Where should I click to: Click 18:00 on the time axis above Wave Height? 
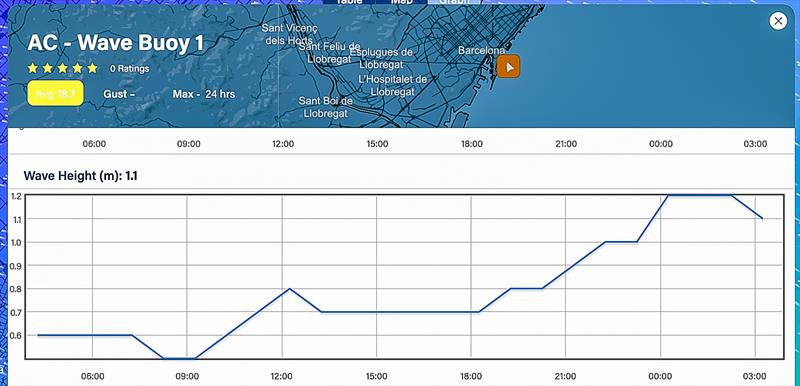tap(472, 144)
